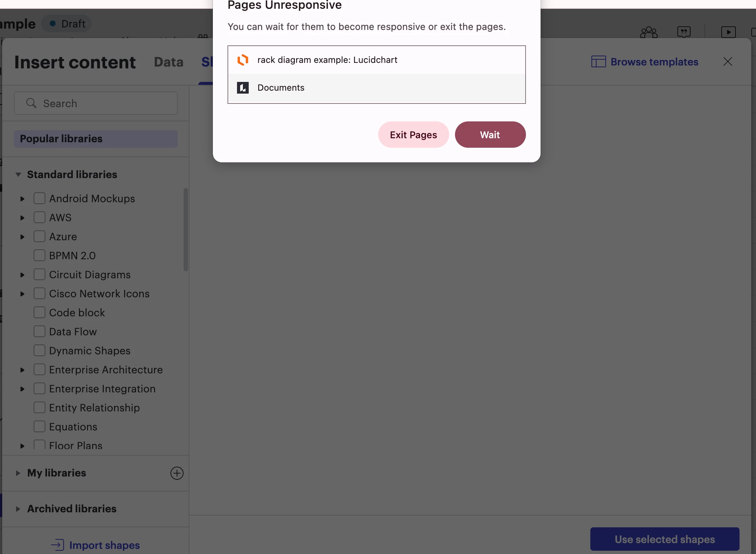
Task: Select the Lucidchart logo entry icon
Action: (x=243, y=60)
